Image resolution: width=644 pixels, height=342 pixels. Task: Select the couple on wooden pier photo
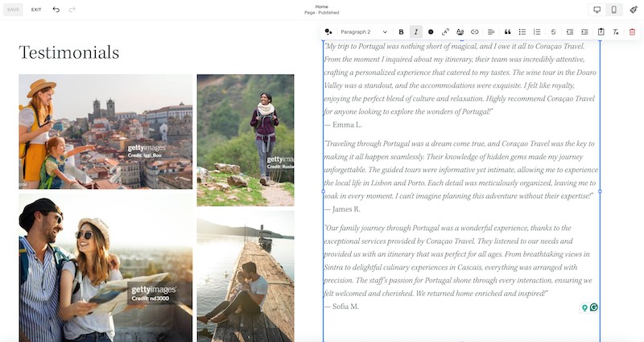point(246,276)
